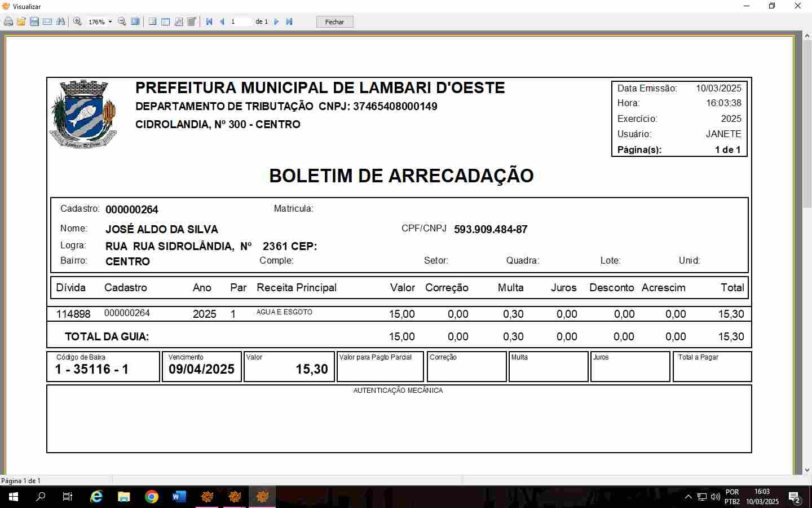Click the vertical scrollbar thumb of preview
The height and width of the screenshot is (508, 812).
click(807, 124)
